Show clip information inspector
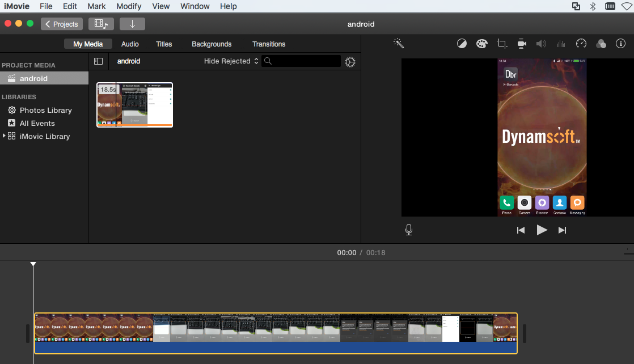Screen dimensions: 634x364 [x=620, y=44]
